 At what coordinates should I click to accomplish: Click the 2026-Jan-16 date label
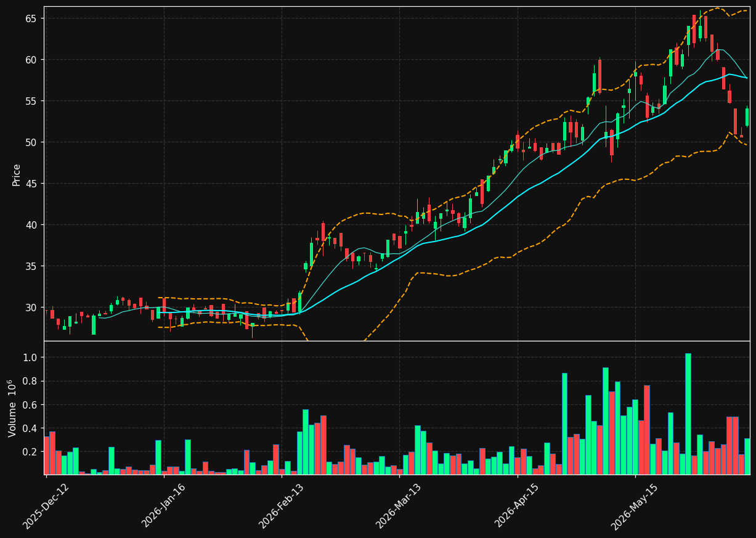coord(163,506)
